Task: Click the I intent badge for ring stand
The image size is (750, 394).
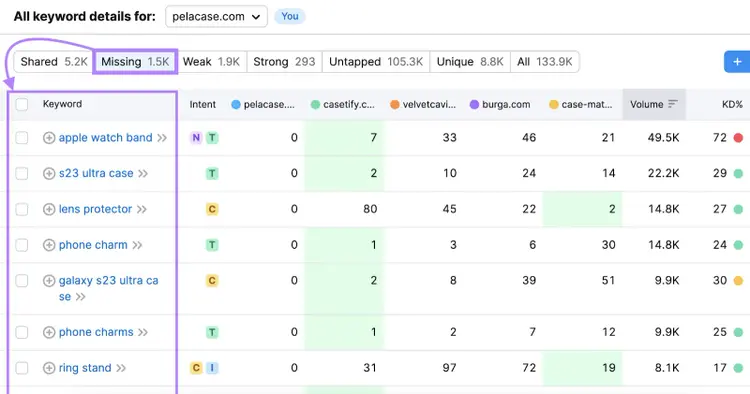Action: click(212, 368)
